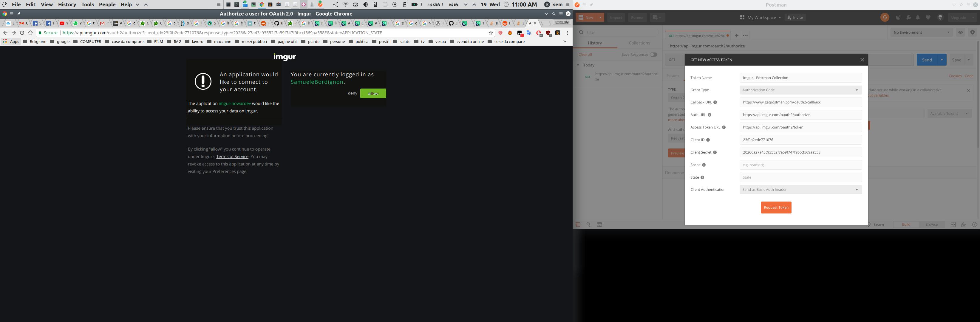Click the Scope input field

800,165
